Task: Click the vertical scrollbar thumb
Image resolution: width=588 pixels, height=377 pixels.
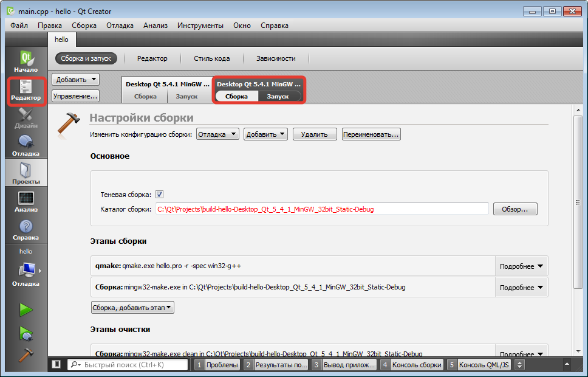Action: [578, 202]
